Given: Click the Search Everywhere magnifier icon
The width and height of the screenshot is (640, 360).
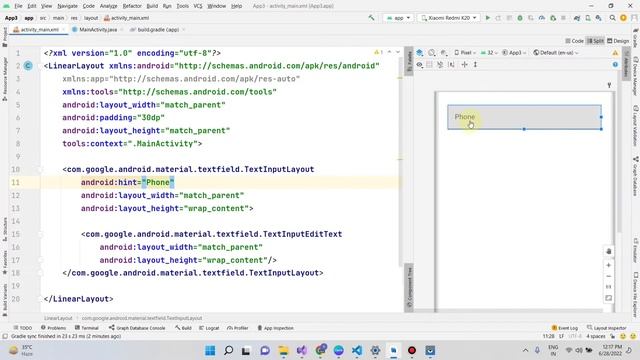Looking at the screenshot, I should [x=612, y=18].
